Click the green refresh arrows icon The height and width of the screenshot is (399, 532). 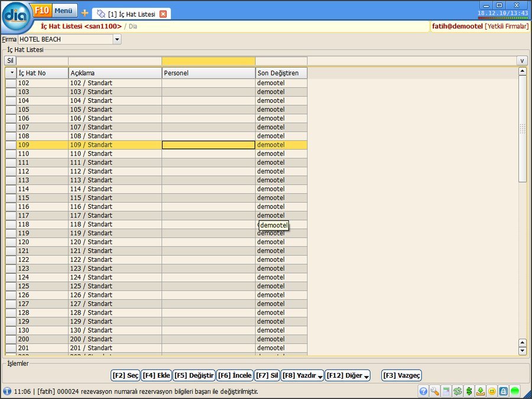tap(458, 391)
